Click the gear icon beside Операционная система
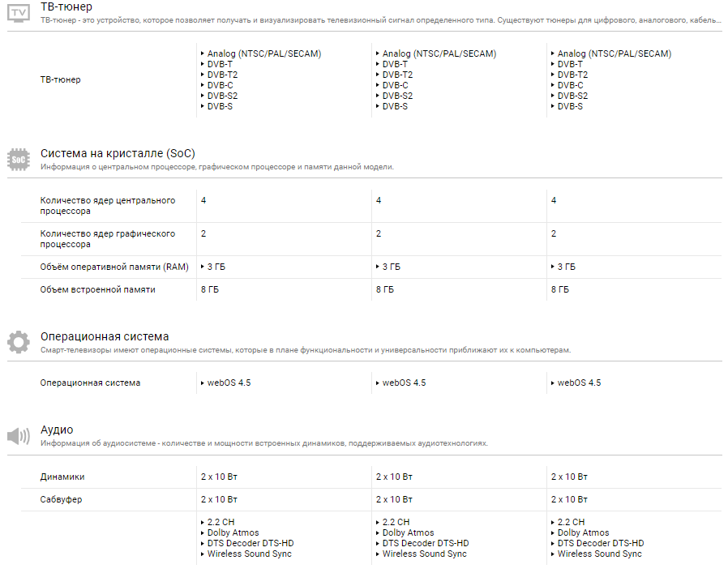The width and height of the screenshot is (728, 573). [x=19, y=342]
